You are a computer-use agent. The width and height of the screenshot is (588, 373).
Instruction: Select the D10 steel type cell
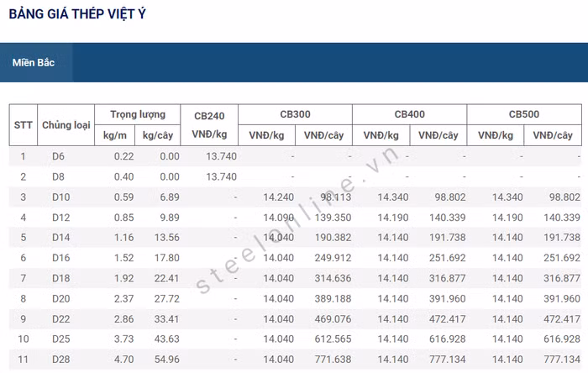coord(60,197)
